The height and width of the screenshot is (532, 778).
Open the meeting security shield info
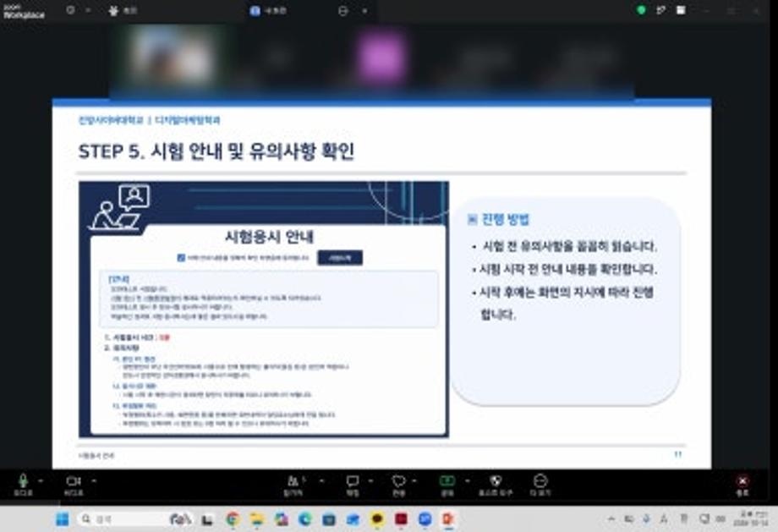coord(70,10)
